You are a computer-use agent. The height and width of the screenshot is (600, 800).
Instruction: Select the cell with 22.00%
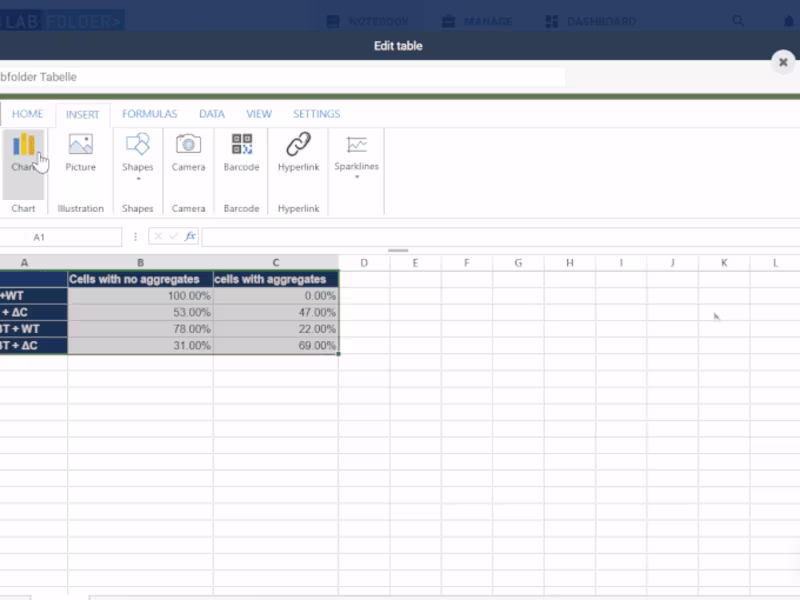coord(276,329)
